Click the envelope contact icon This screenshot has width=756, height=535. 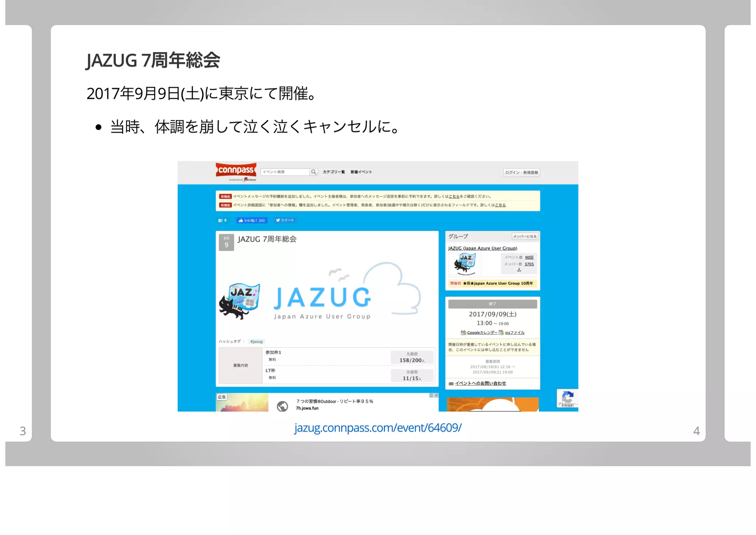coord(451,384)
